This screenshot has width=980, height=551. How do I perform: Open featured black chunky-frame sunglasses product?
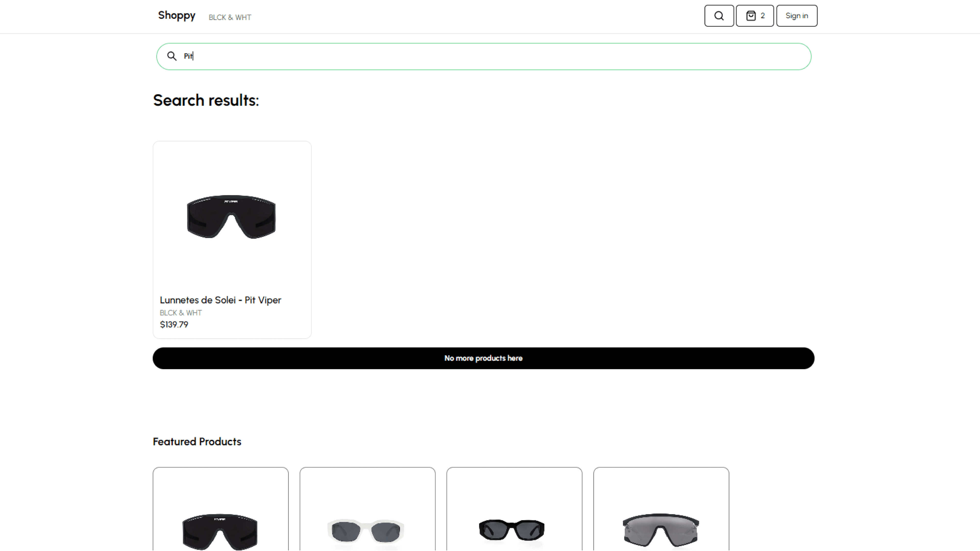[514, 509]
